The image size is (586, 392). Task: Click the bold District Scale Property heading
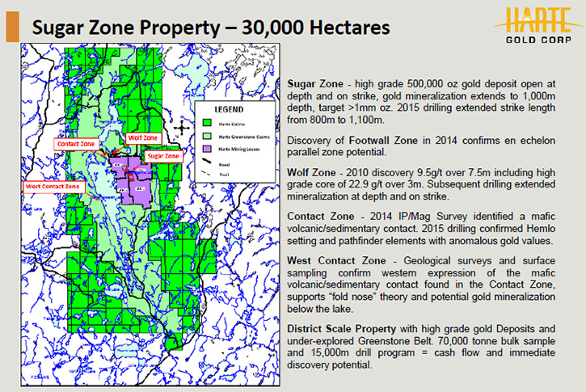tap(342, 329)
